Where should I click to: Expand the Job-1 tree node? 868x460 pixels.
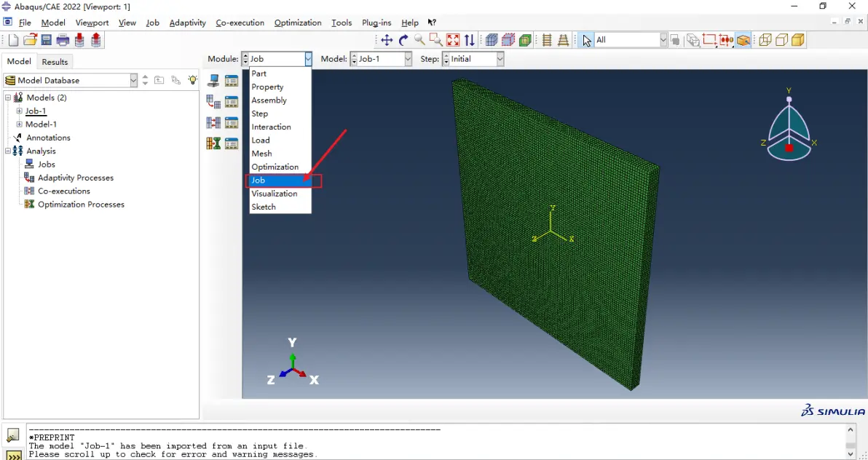(20, 111)
